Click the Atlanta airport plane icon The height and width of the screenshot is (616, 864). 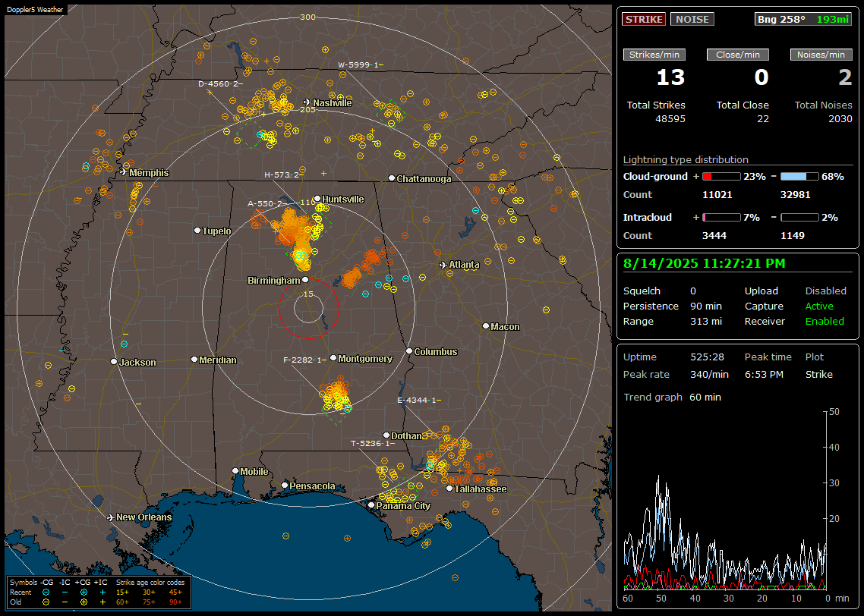(443, 265)
